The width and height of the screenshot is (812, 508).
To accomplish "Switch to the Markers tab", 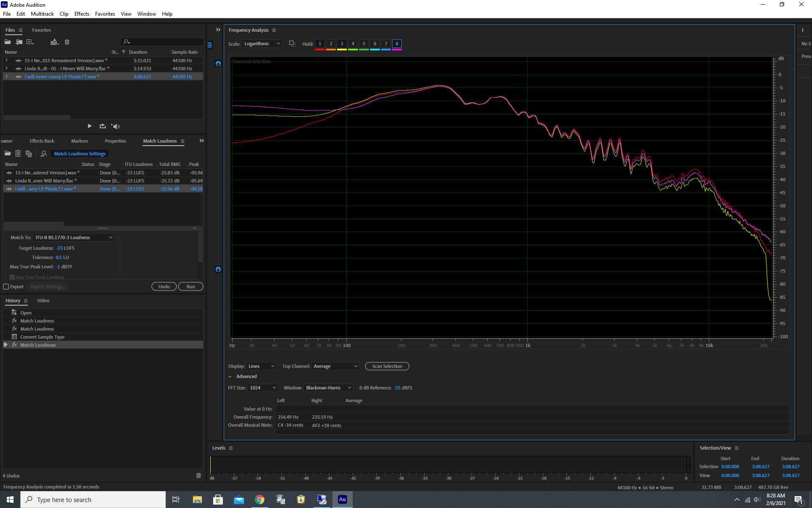I will pos(80,141).
